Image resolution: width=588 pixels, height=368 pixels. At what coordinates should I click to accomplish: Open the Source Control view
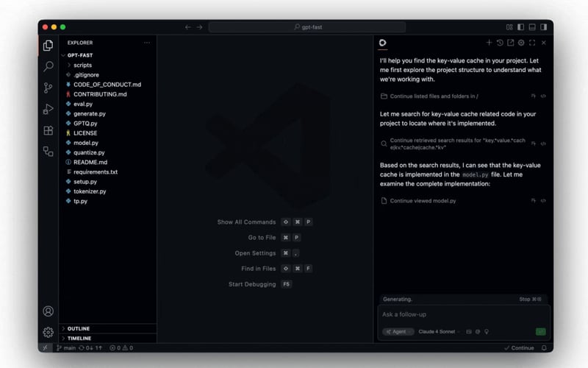(x=48, y=88)
